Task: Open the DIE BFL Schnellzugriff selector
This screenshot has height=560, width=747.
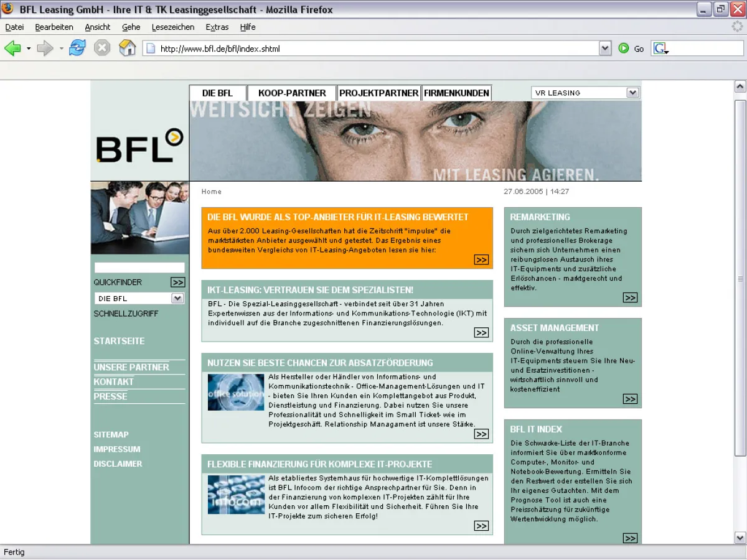Action: (x=179, y=298)
